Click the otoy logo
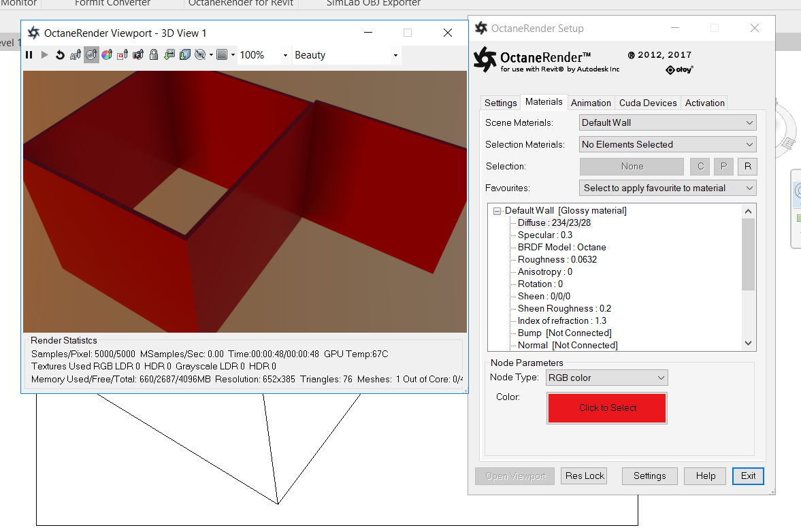This screenshot has height=532, width=801. 679,69
